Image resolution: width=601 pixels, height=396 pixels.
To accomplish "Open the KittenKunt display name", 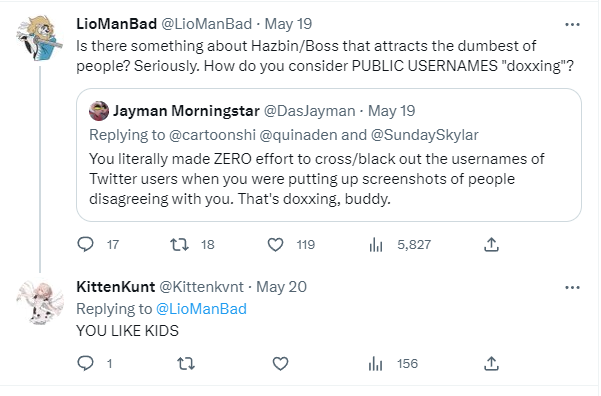I will (x=115, y=287).
